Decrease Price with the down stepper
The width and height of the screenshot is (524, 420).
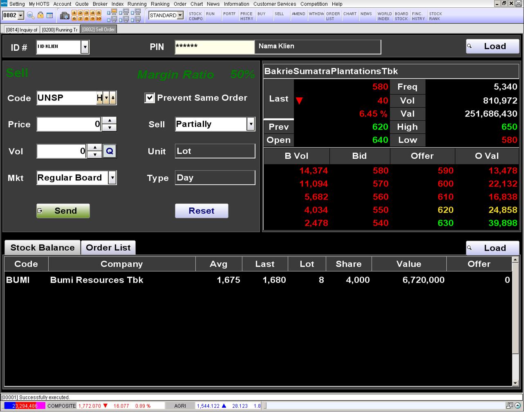click(109, 128)
